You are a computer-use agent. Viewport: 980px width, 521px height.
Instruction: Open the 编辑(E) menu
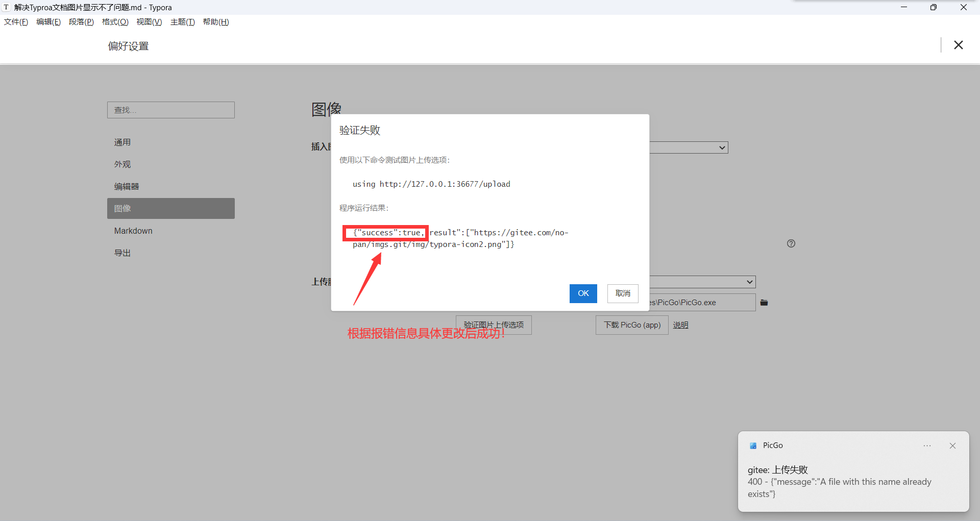click(48, 22)
